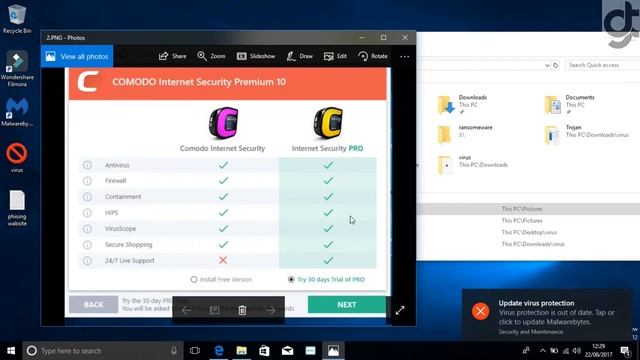Click Update virus protection notification

pos(547,314)
